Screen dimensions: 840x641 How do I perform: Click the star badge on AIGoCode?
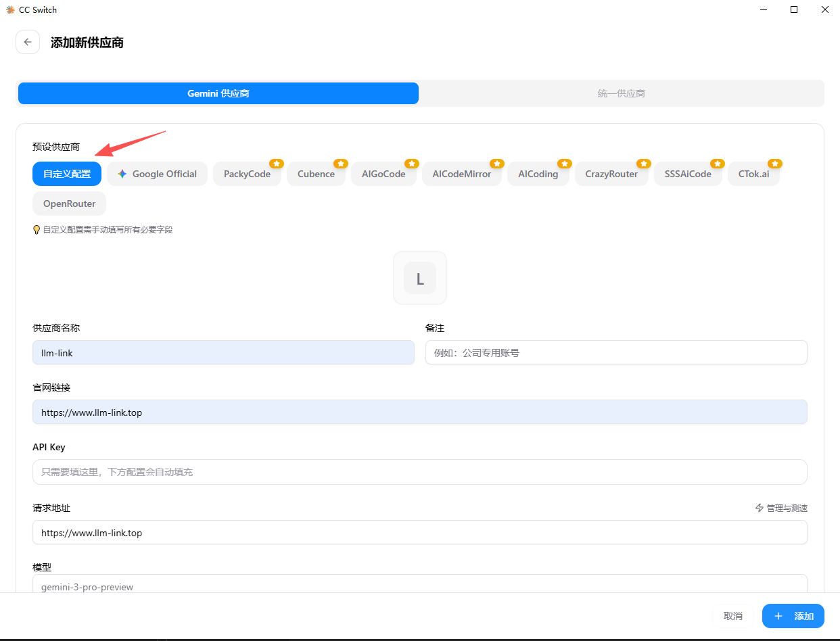(412, 164)
